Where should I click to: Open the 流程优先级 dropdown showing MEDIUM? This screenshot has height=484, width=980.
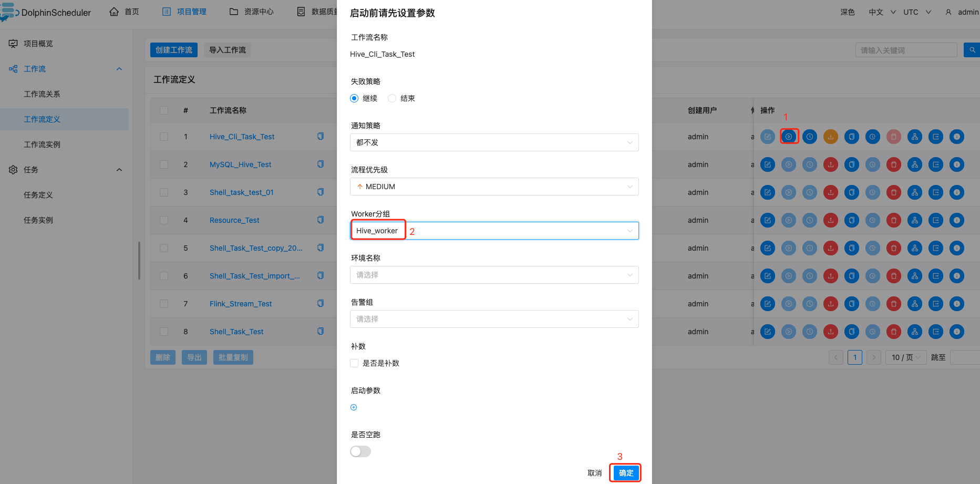(494, 187)
